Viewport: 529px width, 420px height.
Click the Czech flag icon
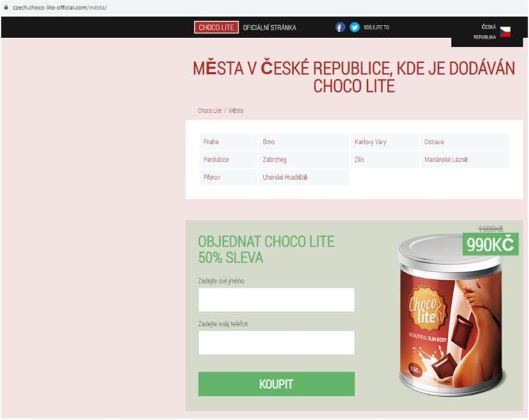(505, 31)
